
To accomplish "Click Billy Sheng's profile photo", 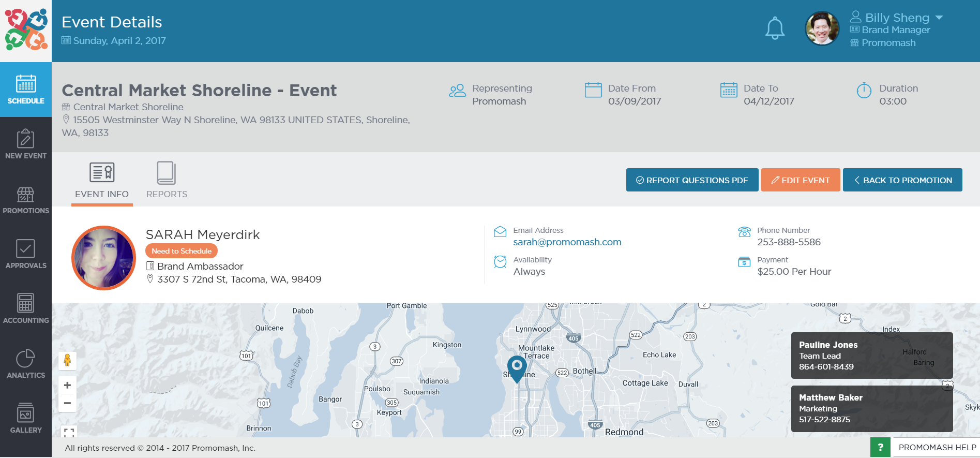I will [822, 28].
